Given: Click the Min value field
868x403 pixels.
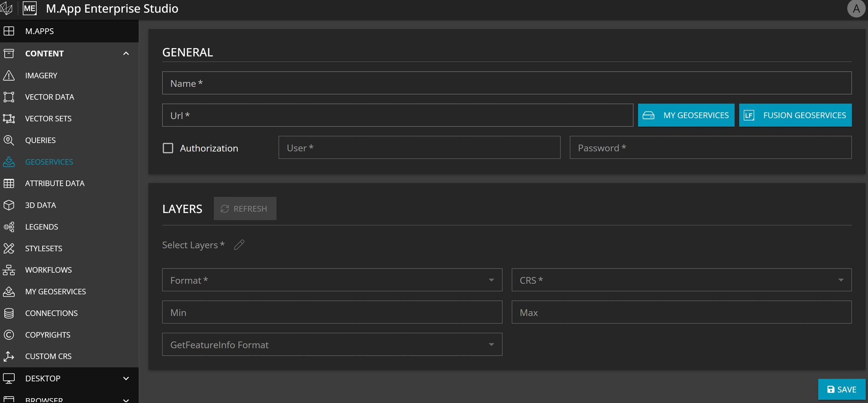Looking at the screenshot, I should pos(332,312).
